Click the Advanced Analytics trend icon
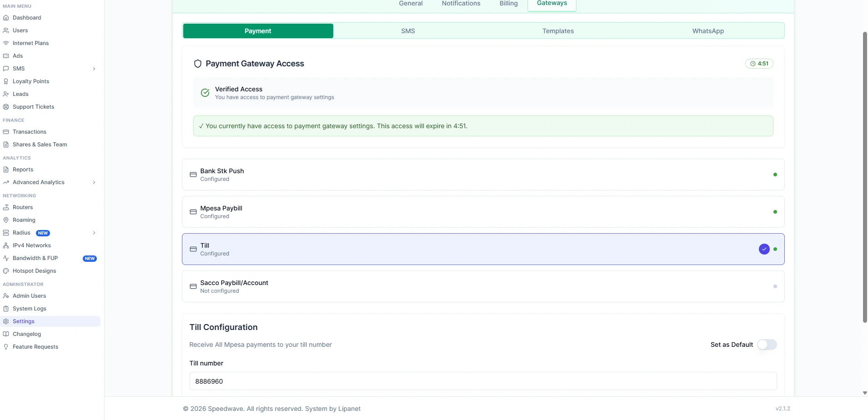This screenshot has width=868, height=420. click(6, 182)
